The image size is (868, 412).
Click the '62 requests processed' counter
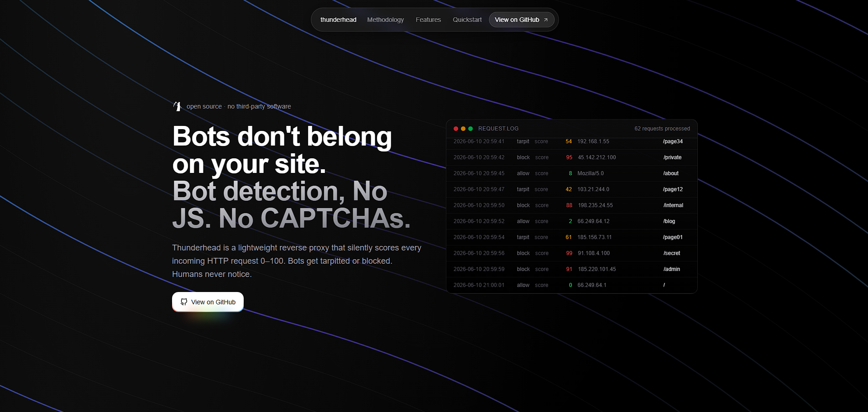[662, 129]
